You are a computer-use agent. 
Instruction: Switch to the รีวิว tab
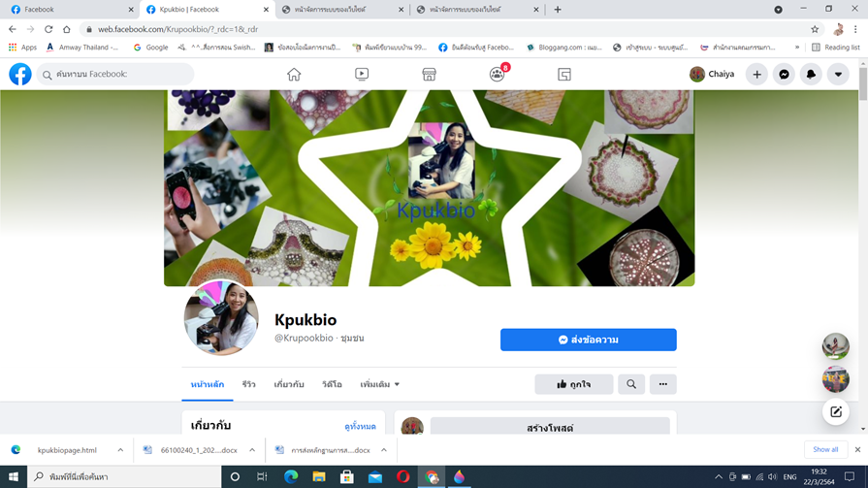tap(249, 384)
